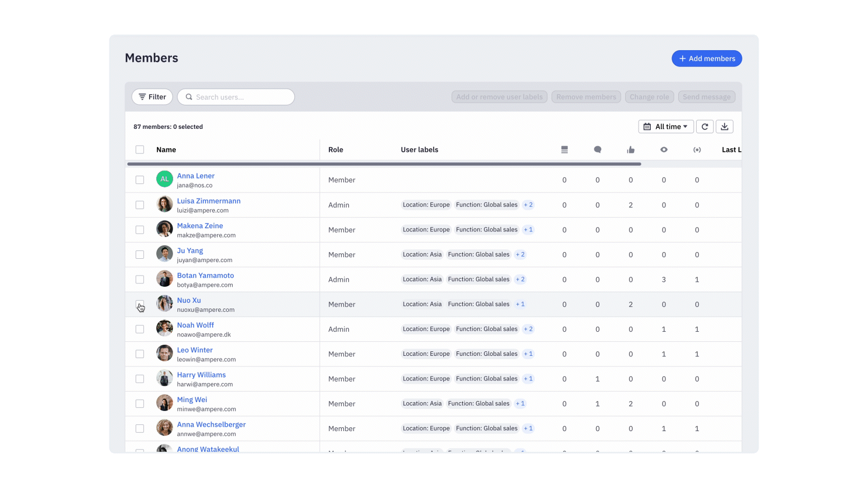Open the Filter options
The image size is (868, 488).
(x=152, y=97)
